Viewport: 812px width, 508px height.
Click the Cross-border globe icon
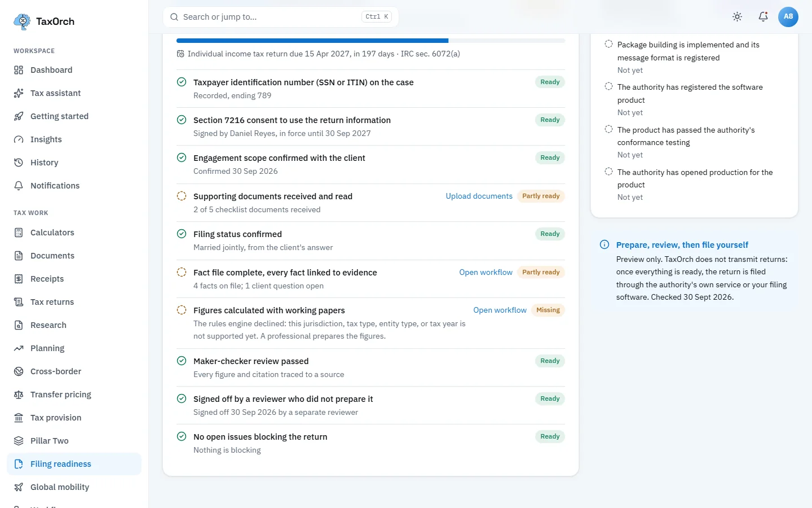click(x=19, y=371)
